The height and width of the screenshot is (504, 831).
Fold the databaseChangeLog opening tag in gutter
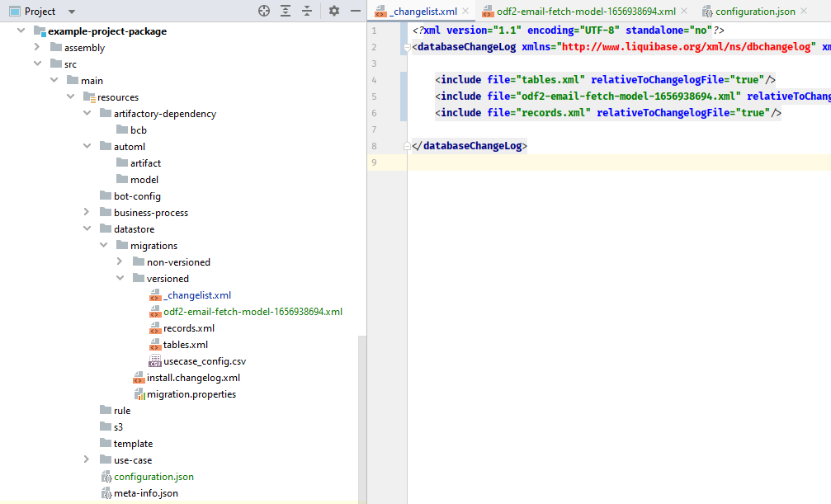click(x=407, y=47)
